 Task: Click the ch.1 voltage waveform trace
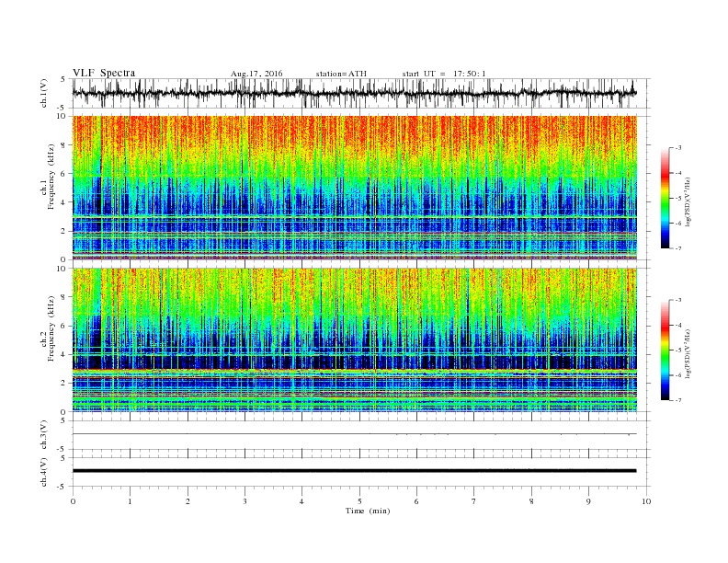(354, 93)
